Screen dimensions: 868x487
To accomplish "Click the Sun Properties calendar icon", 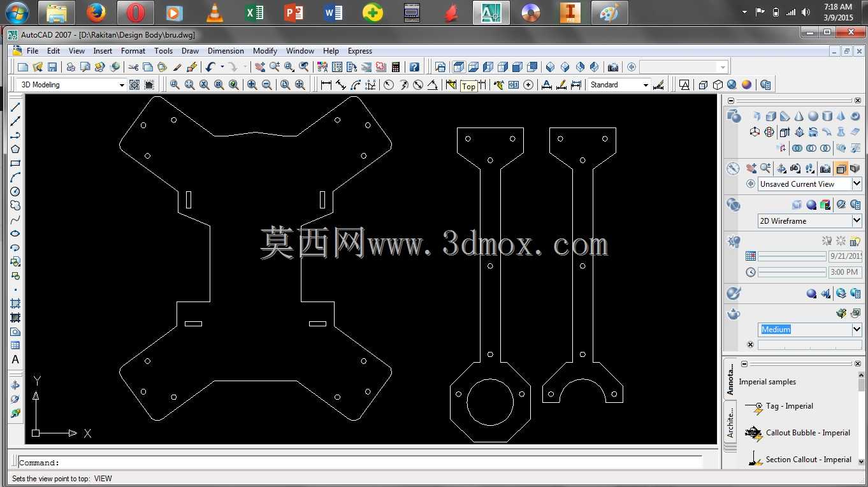I will click(x=751, y=256).
